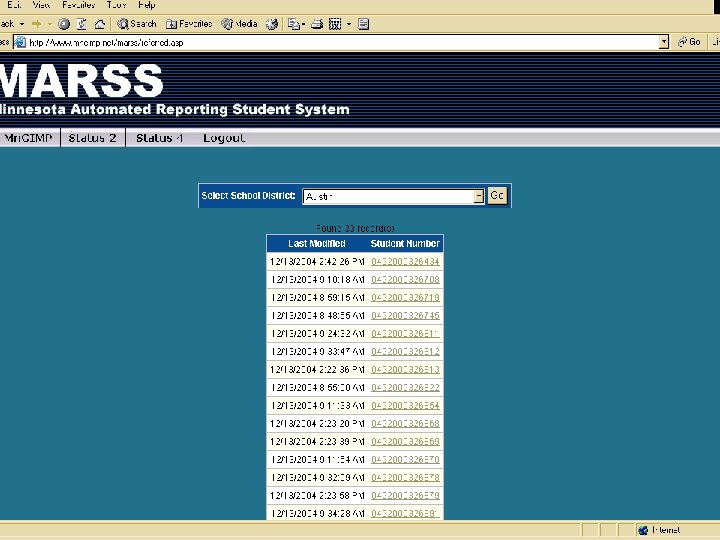Open student number link ending 326719
Viewport: 720px width, 540px height.
coord(405,298)
